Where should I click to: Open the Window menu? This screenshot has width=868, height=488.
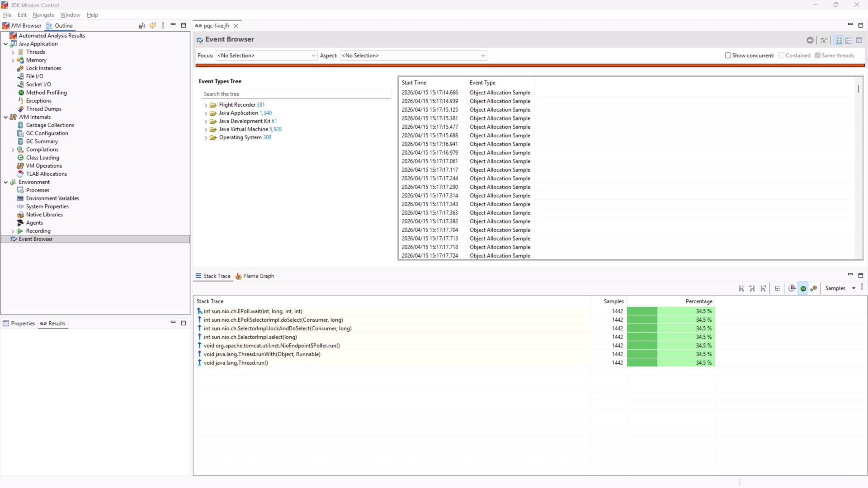pyautogui.click(x=70, y=15)
